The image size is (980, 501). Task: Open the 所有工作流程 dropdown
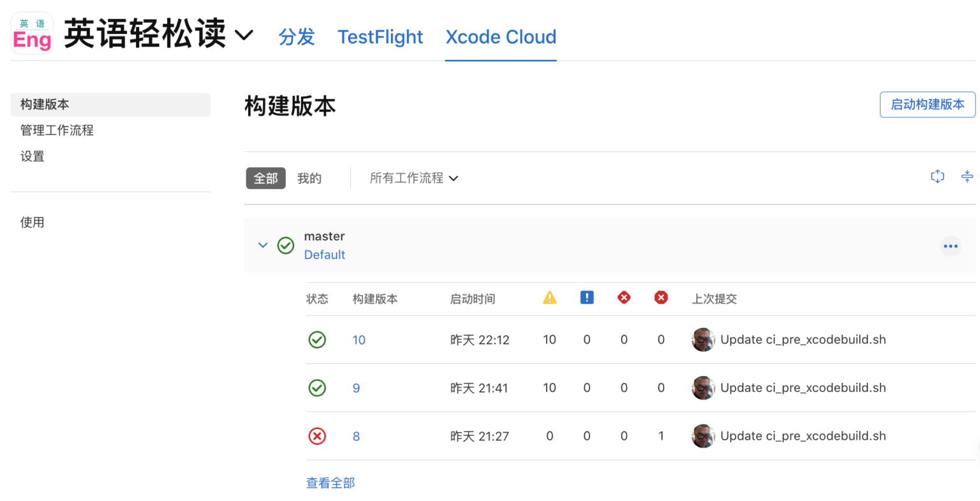(x=414, y=178)
